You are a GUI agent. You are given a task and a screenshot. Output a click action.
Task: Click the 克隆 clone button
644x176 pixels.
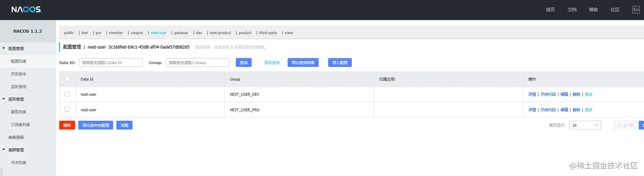pyautogui.click(x=124, y=125)
